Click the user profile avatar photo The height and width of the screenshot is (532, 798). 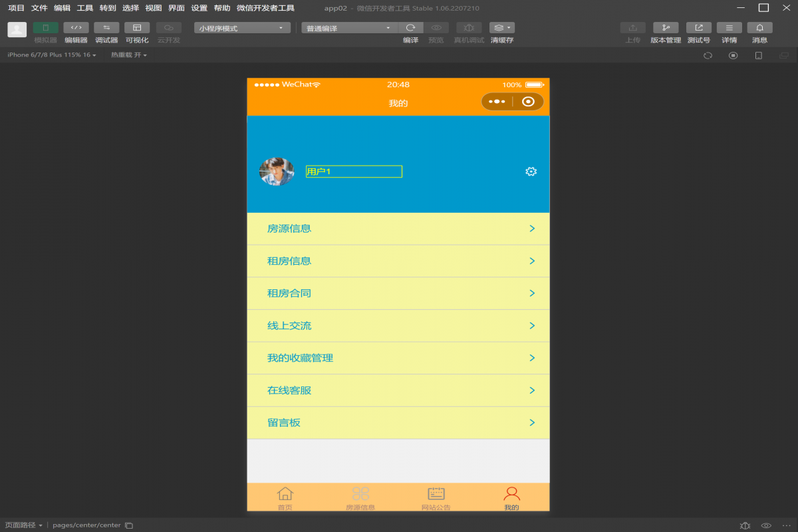click(277, 172)
